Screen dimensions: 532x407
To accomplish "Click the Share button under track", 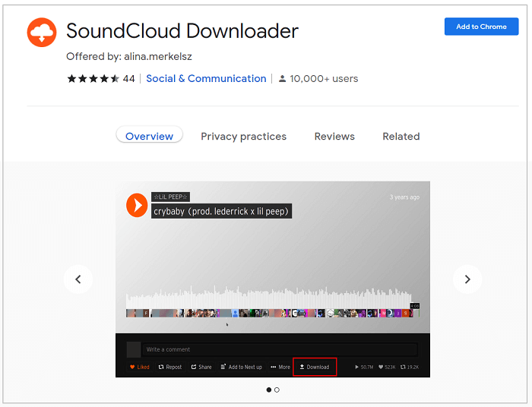I will point(201,367).
